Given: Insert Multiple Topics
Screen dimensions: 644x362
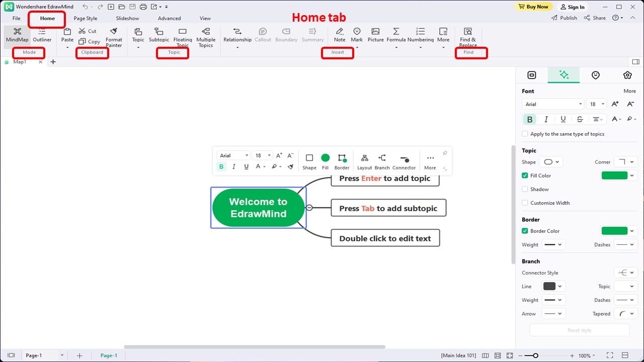Looking at the screenshot, I should pyautogui.click(x=206, y=38).
